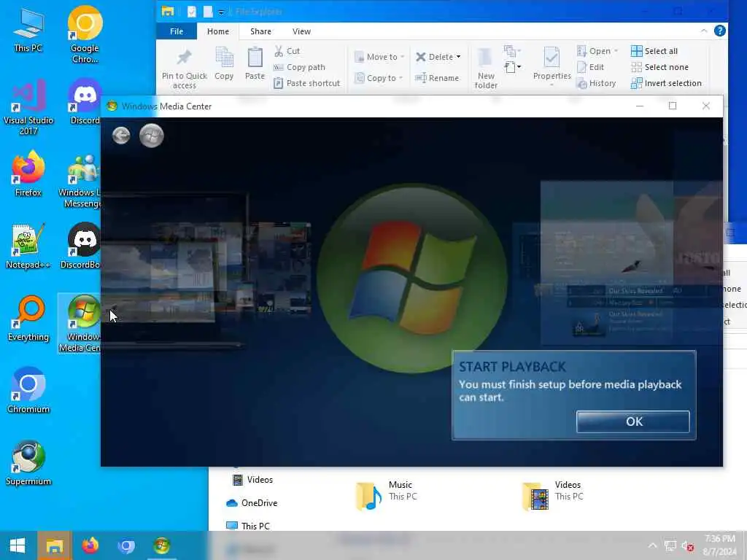The image size is (747, 560).
Task: Click the Paste clipboard icon
Action: point(255,58)
